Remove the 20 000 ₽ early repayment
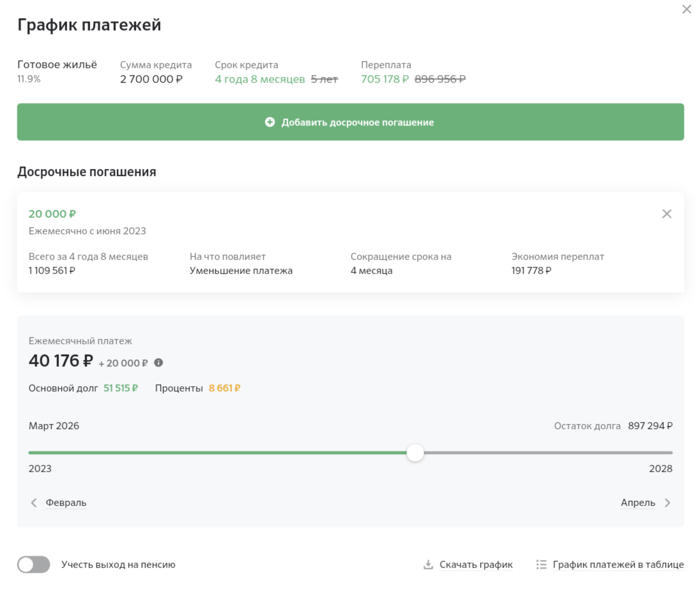 point(666,214)
